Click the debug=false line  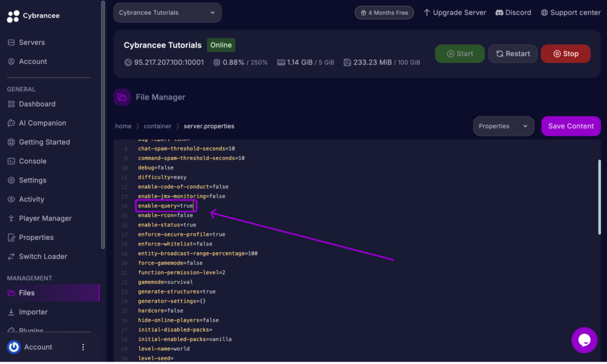point(156,168)
